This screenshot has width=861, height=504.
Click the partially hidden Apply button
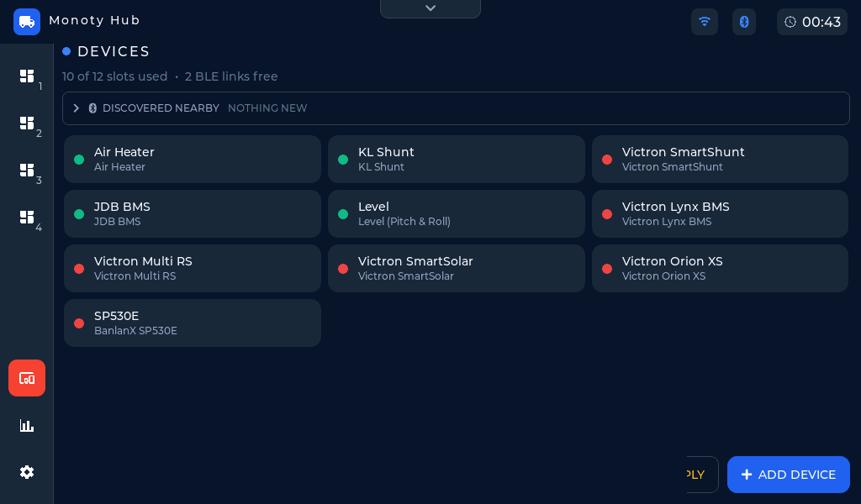(x=702, y=475)
